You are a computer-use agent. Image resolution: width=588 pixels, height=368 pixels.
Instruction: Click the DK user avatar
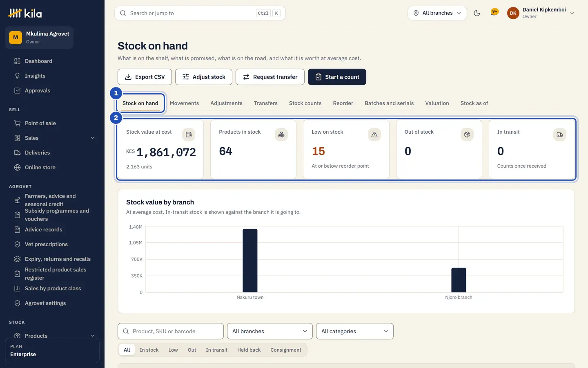click(x=513, y=13)
